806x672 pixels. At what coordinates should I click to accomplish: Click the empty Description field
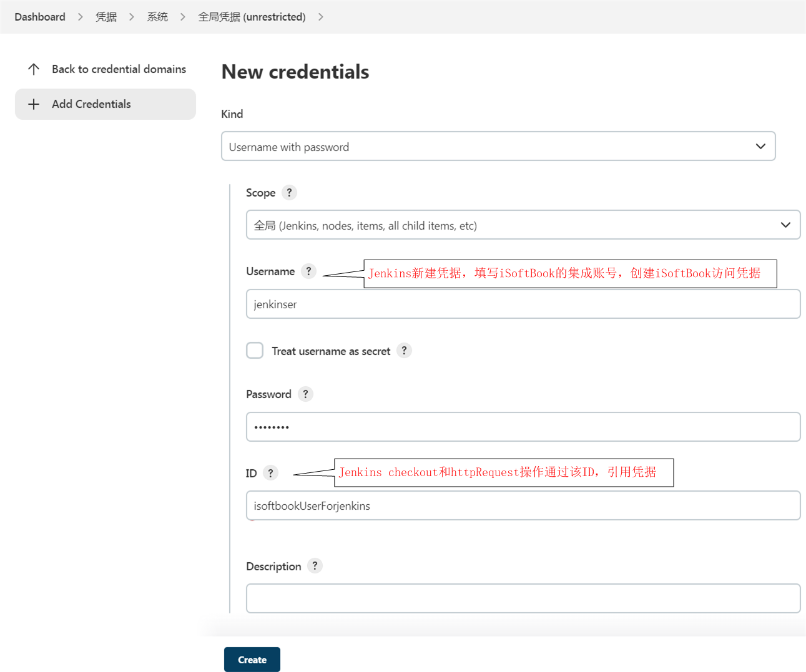[523, 598]
